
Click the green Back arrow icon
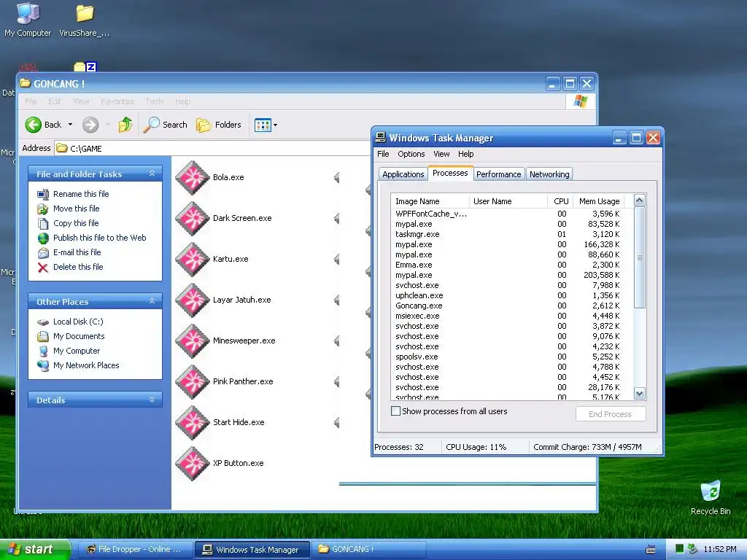point(34,125)
